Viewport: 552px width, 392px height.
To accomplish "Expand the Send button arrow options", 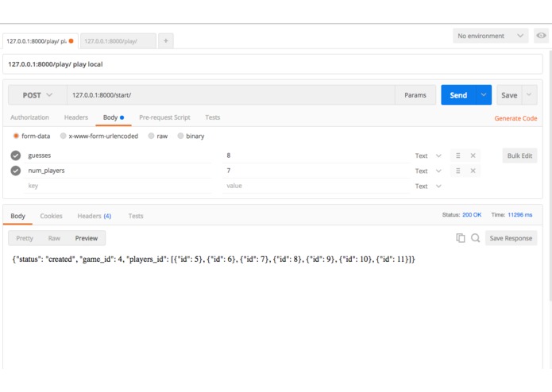I will (x=484, y=95).
